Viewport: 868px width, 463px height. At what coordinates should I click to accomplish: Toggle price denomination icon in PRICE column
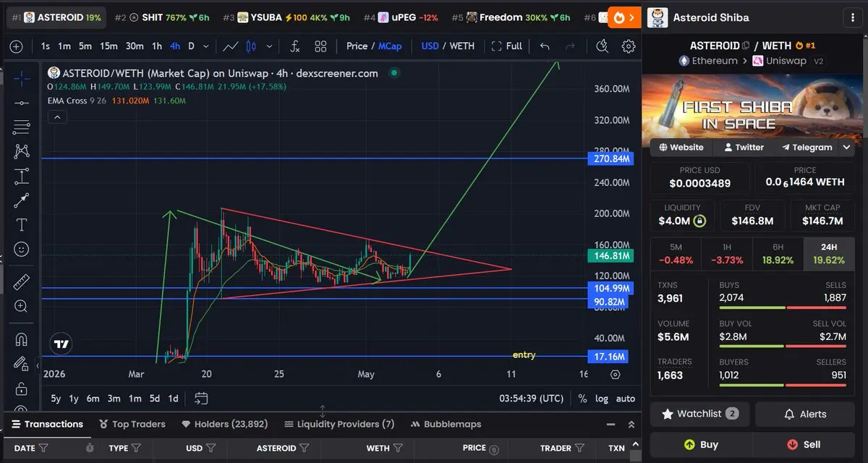(x=493, y=449)
